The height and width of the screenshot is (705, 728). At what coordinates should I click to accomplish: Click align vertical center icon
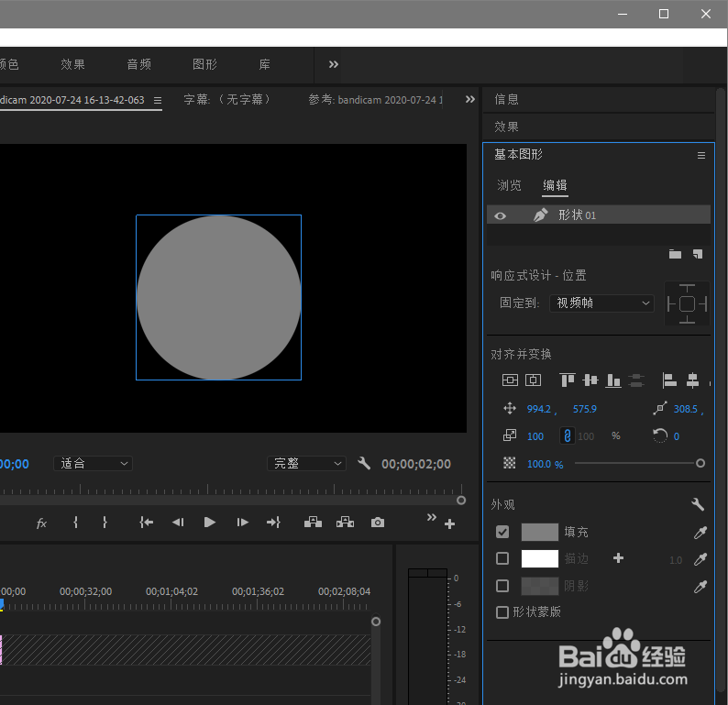coord(590,380)
